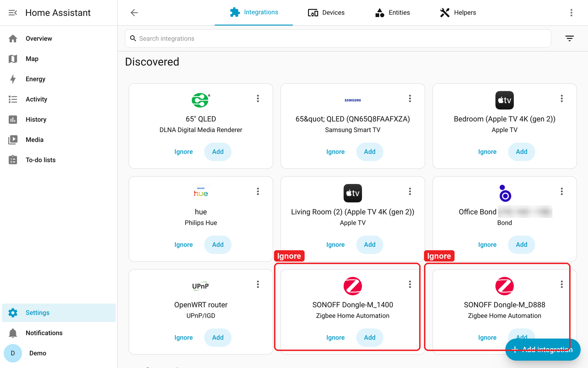
Task: Open History in the sidebar
Action: [x=59, y=120]
